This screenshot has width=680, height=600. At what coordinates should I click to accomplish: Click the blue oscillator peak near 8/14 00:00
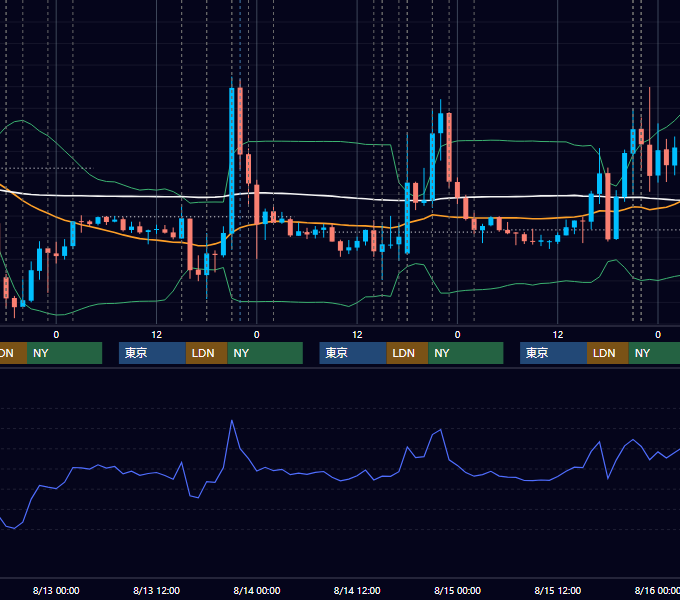tap(232, 421)
